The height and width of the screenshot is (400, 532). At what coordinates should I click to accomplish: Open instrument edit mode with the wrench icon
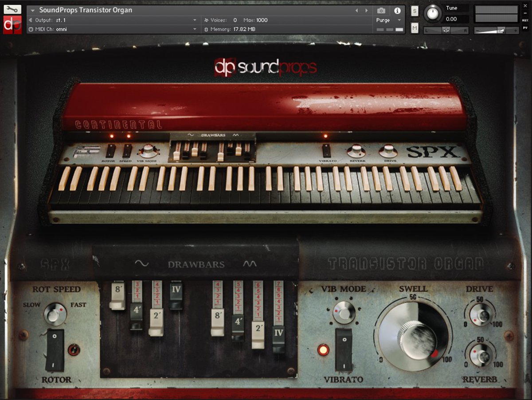point(12,9)
